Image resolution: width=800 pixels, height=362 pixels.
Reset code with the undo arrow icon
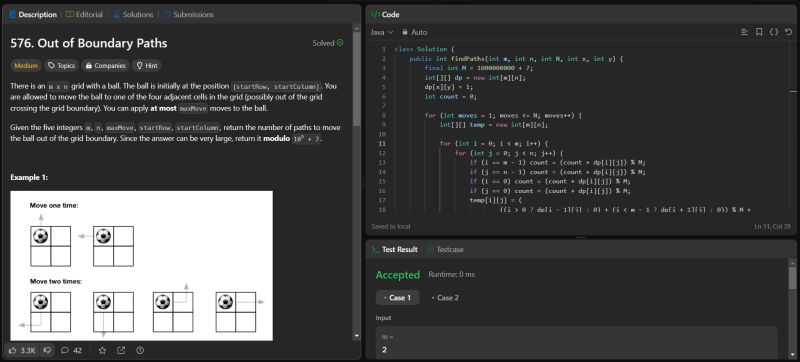788,32
